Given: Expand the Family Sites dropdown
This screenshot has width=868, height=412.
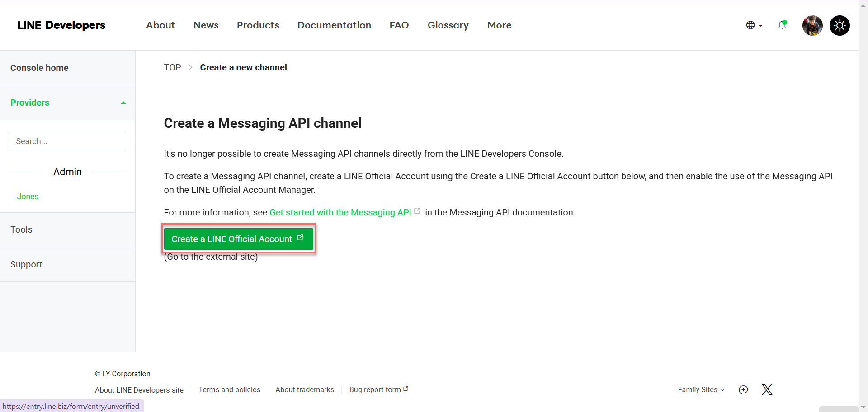Looking at the screenshot, I should pyautogui.click(x=701, y=389).
